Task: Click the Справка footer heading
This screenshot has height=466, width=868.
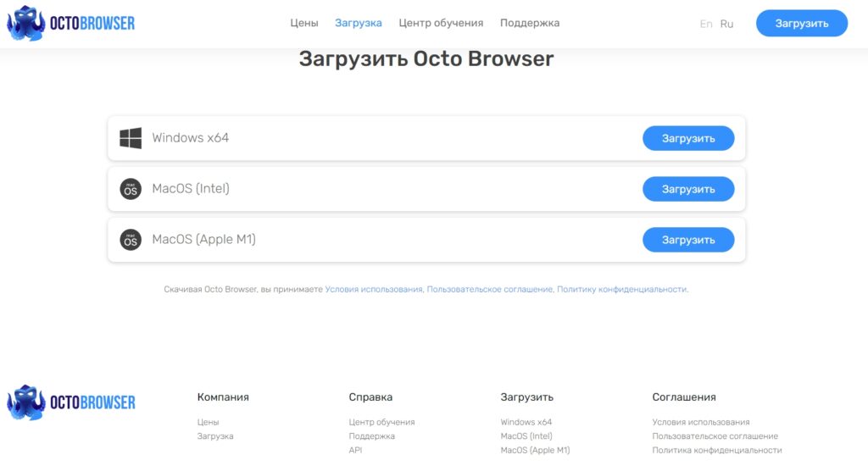Action: point(370,397)
